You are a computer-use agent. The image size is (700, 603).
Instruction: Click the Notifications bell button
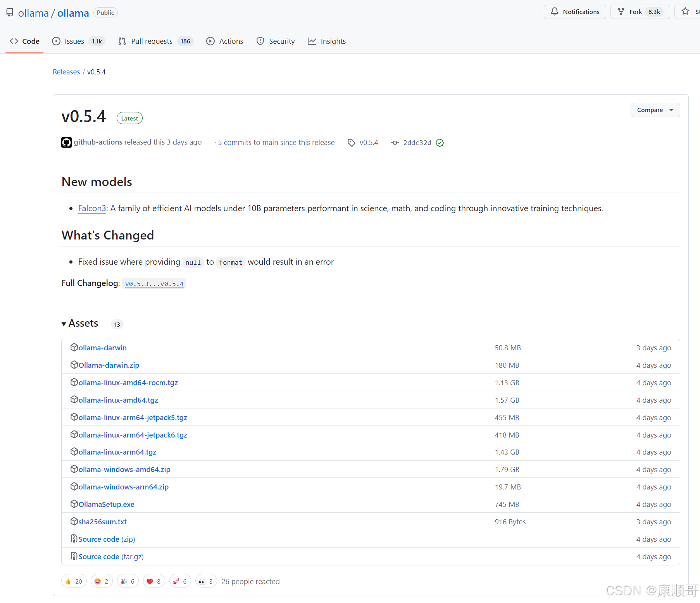575,12
